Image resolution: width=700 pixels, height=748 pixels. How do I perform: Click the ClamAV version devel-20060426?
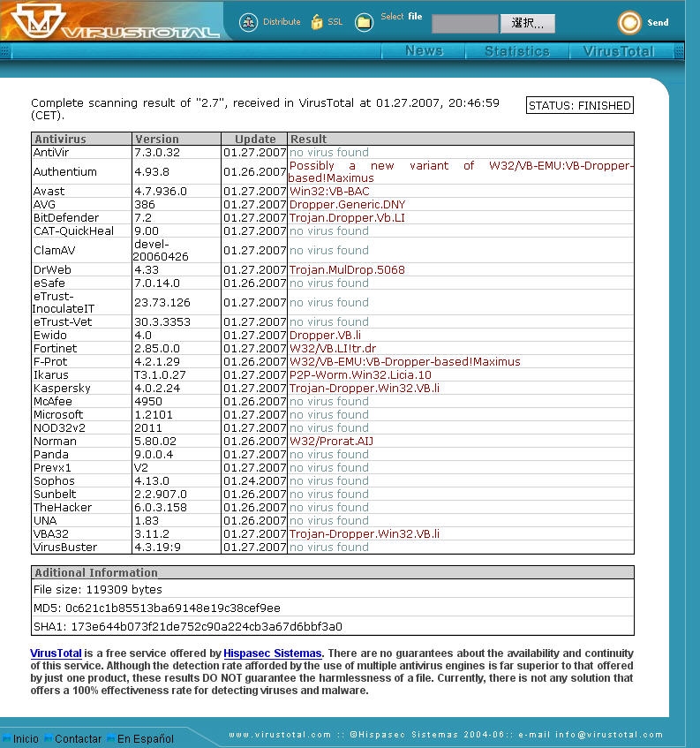pyautogui.click(x=161, y=251)
